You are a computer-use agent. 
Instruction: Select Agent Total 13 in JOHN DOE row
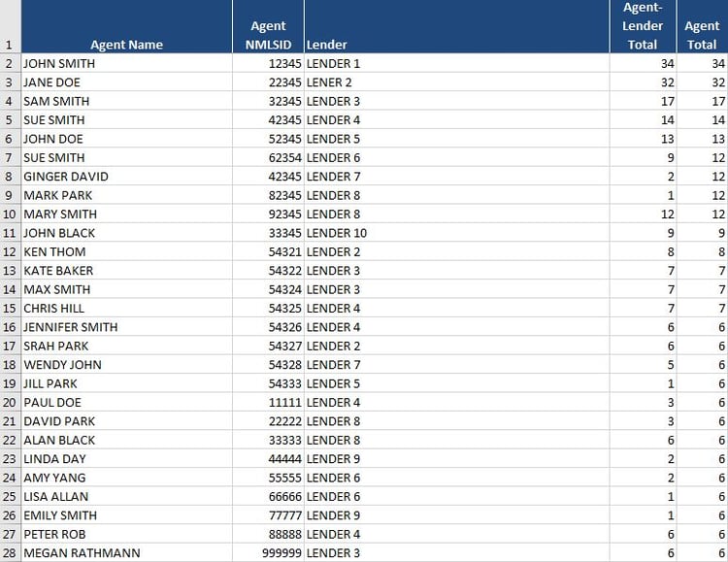(702, 139)
